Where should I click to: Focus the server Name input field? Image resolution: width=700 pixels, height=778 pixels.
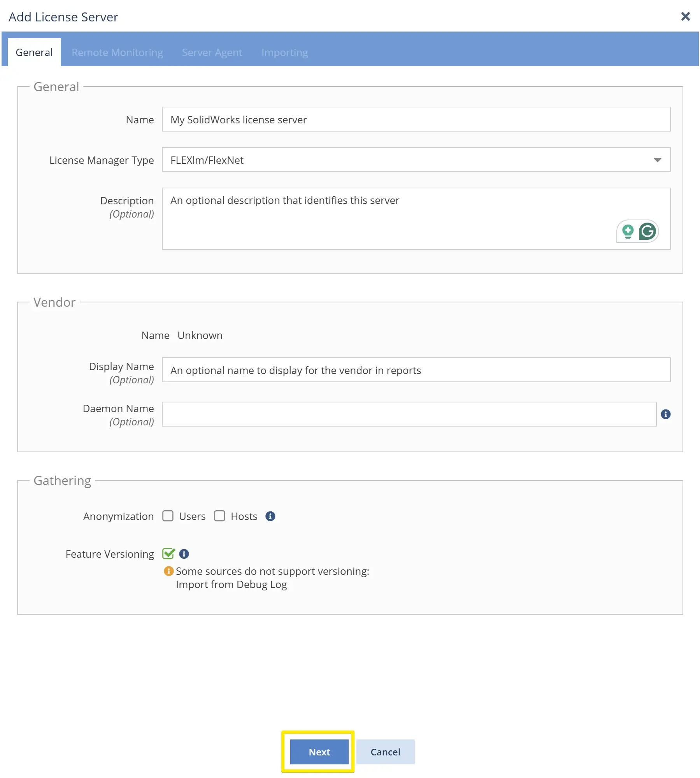tap(416, 119)
